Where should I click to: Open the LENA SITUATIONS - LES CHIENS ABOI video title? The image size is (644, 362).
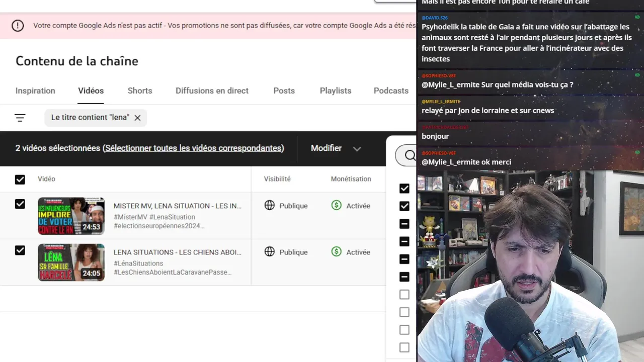click(178, 252)
